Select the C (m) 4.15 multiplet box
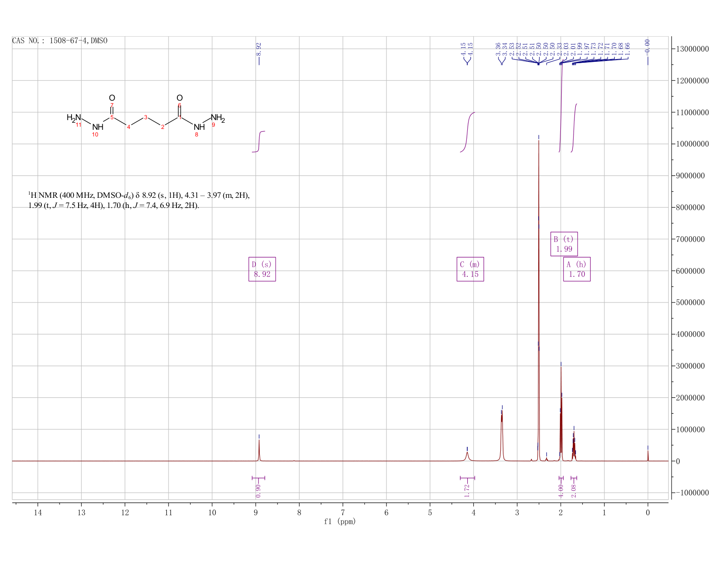 (470, 269)
